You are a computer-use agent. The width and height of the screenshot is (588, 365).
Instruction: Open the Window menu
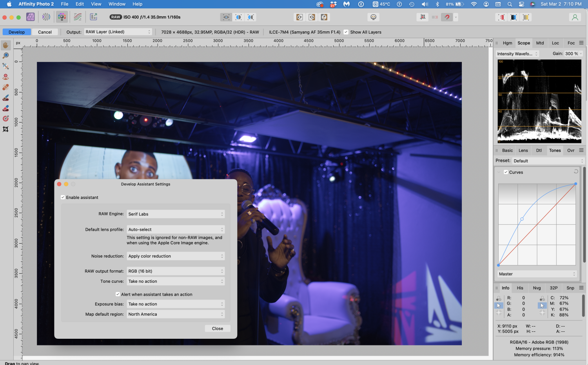[117, 4]
